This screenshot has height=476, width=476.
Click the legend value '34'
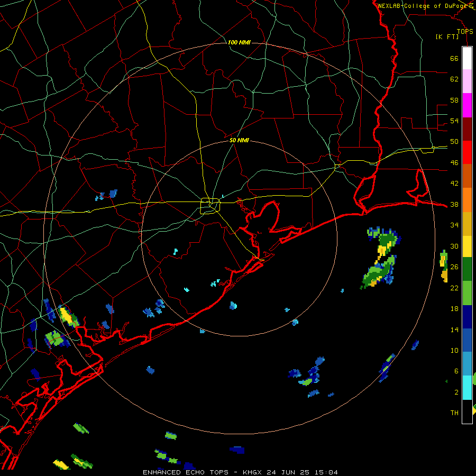click(x=454, y=225)
